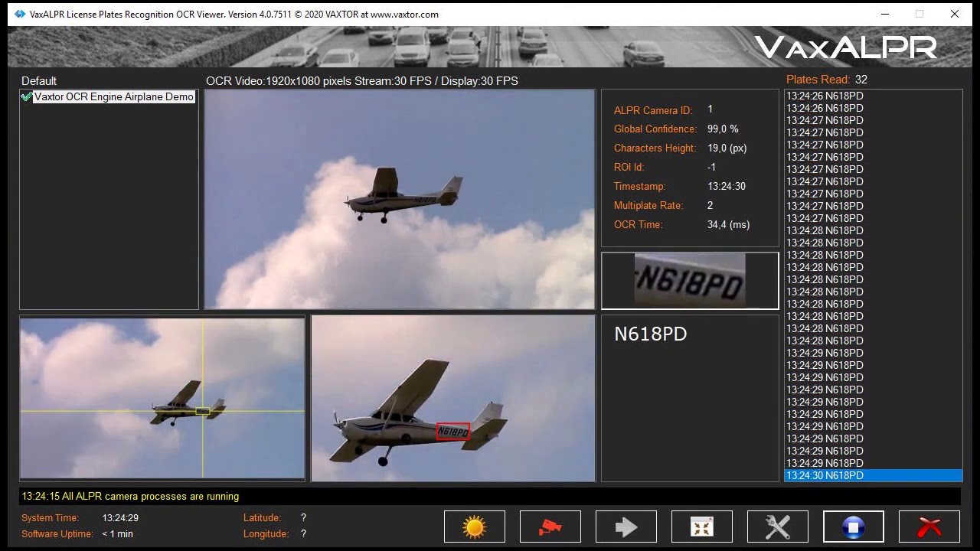
Task: Click the Characters Height value 19,0 (px)
Action: 727,148
